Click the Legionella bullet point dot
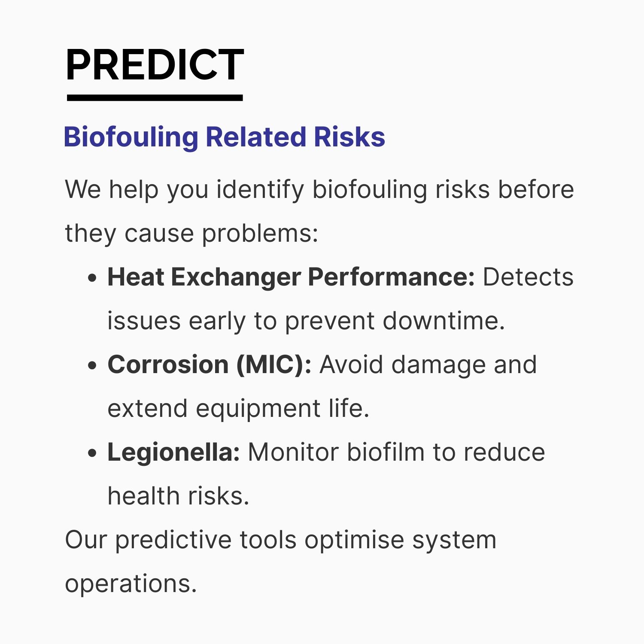 (92, 453)
